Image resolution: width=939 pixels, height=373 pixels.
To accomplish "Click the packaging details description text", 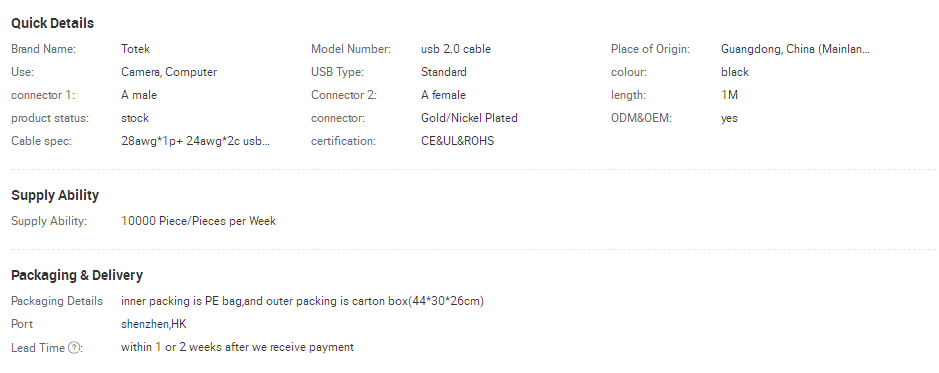I will click(x=302, y=301).
